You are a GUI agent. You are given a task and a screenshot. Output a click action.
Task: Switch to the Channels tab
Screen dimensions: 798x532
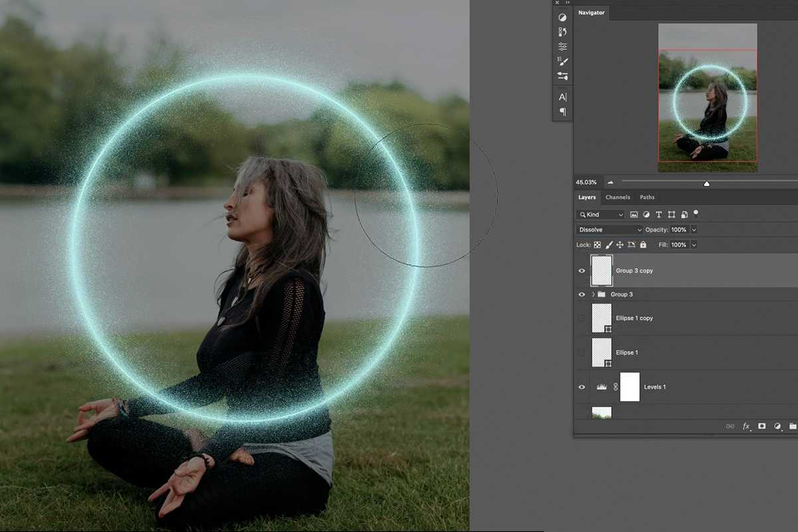(617, 198)
